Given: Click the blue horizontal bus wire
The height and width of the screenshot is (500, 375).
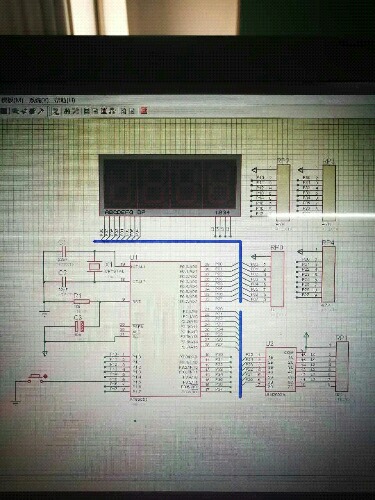Looking at the screenshot, I should 167,241.
